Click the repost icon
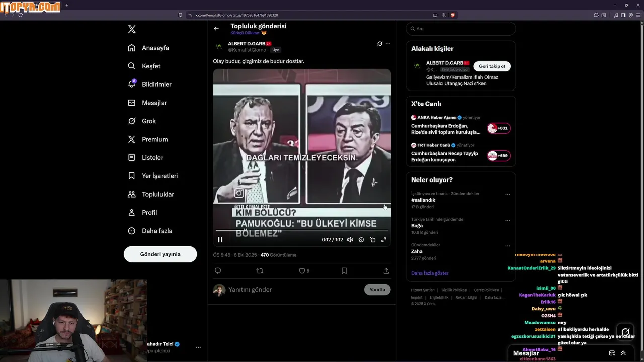The height and width of the screenshot is (362, 644). tap(260, 270)
